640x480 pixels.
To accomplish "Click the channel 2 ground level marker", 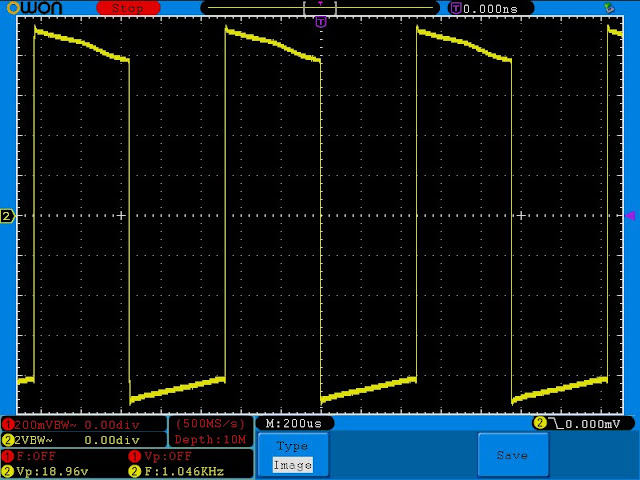I will point(7,216).
